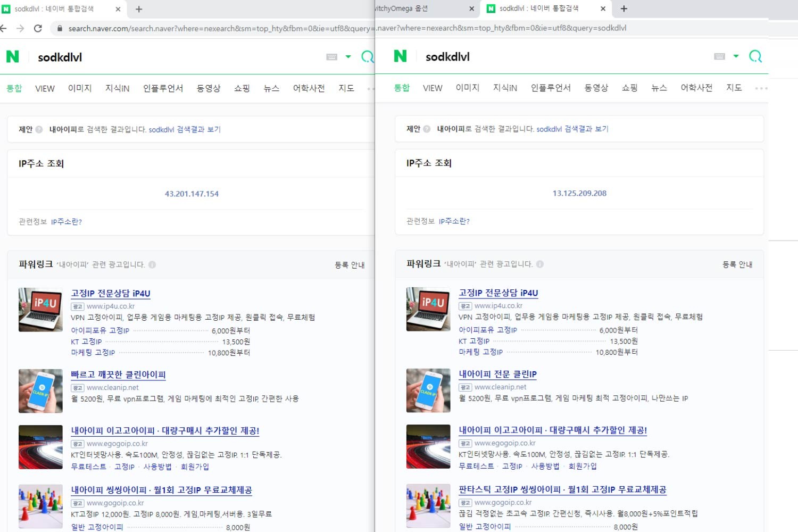Click the 제안 help icon in the right window
This screenshot has width=798, height=532.
point(427,129)
